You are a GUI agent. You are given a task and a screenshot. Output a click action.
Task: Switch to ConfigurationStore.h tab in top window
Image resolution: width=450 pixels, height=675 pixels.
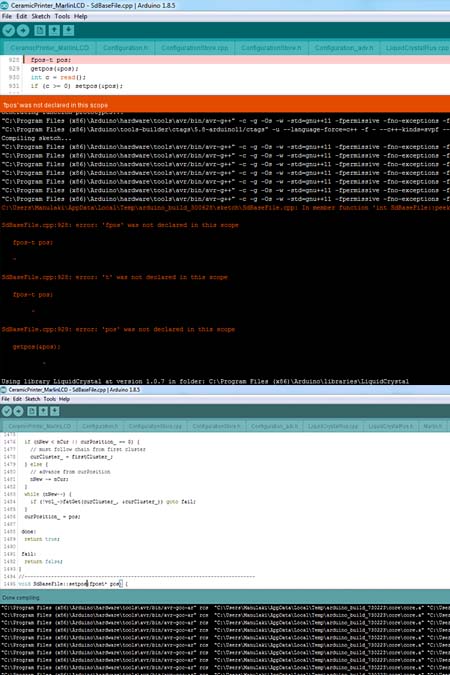(x=271, y=47)
